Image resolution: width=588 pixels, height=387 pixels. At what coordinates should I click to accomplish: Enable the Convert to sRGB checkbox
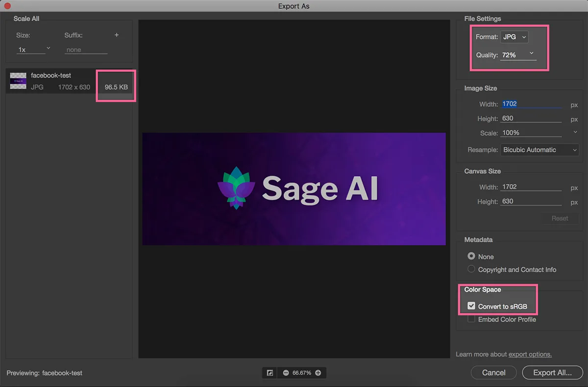(471, 306)
